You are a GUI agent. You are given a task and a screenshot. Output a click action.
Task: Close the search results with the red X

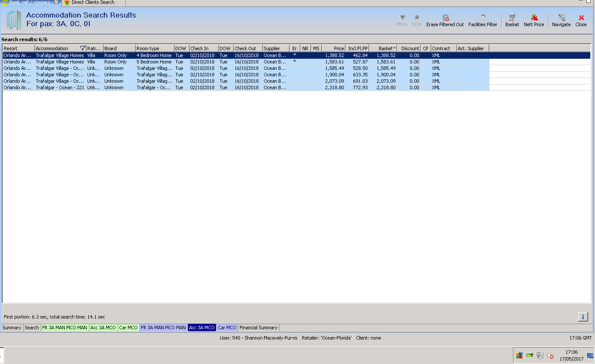[x=581, y=18]
